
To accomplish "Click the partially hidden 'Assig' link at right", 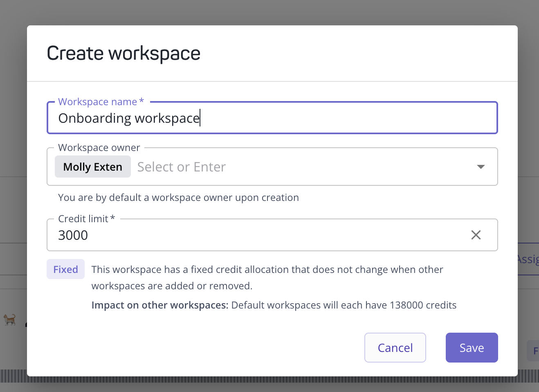I will pos(528,259).
